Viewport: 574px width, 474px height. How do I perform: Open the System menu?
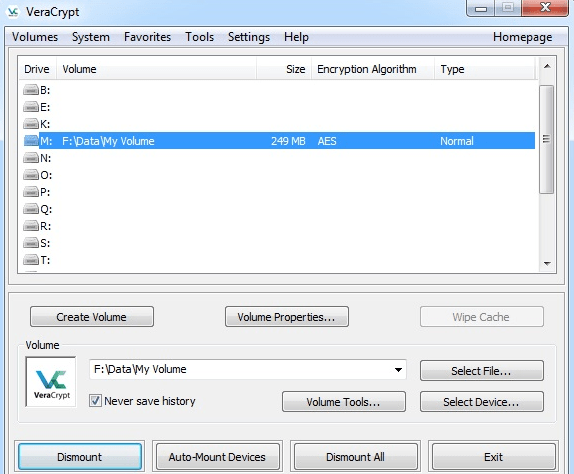click(91, 37)
